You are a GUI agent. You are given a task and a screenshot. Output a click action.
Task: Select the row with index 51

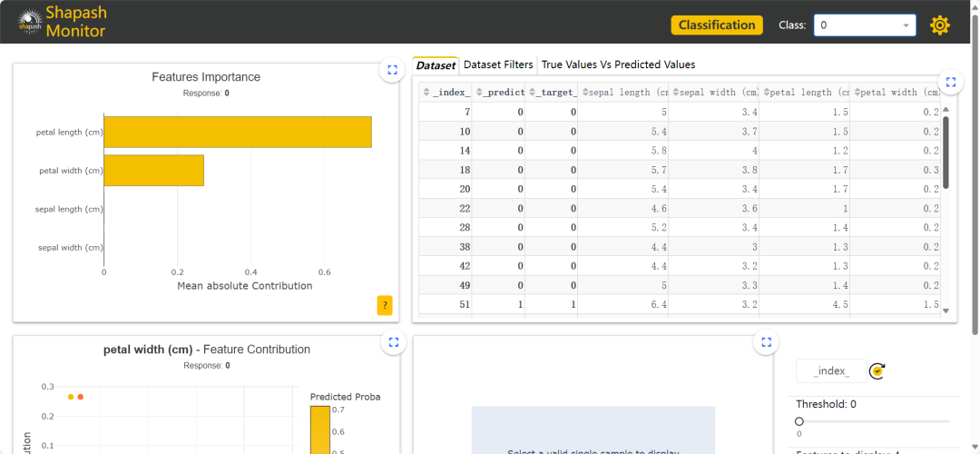pos(680,304)
